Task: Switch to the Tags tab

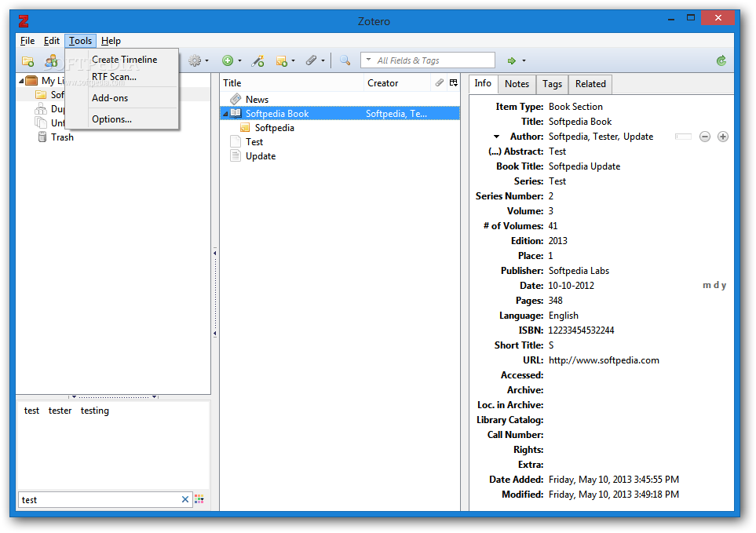Action: (x=552, y=84)
